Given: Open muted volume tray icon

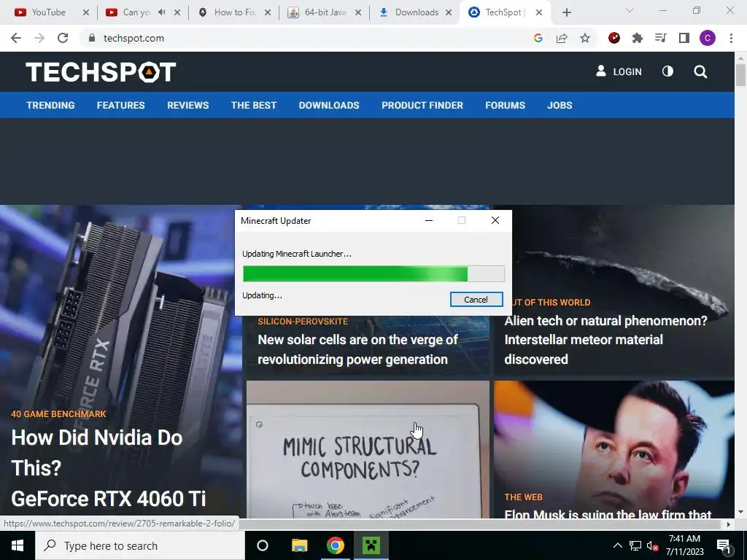Looking at the screenshot, I should point(653,545).
